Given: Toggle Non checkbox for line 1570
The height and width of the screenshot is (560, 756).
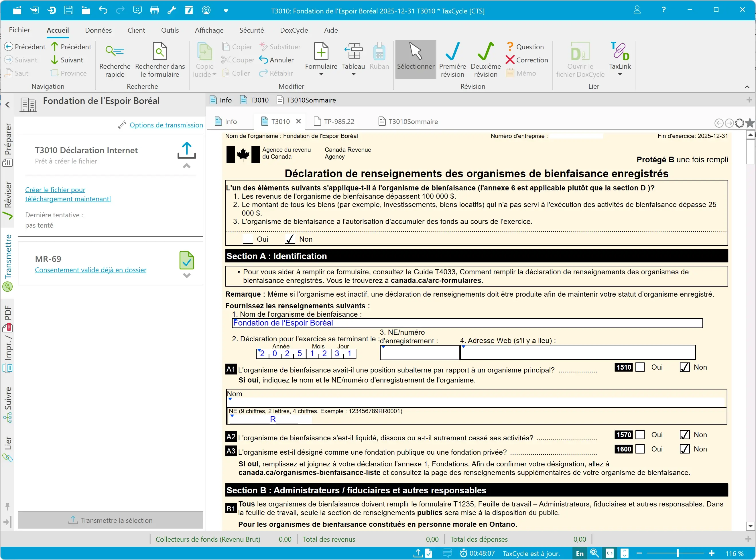Looking at the screenshot, I should [684, 435].
